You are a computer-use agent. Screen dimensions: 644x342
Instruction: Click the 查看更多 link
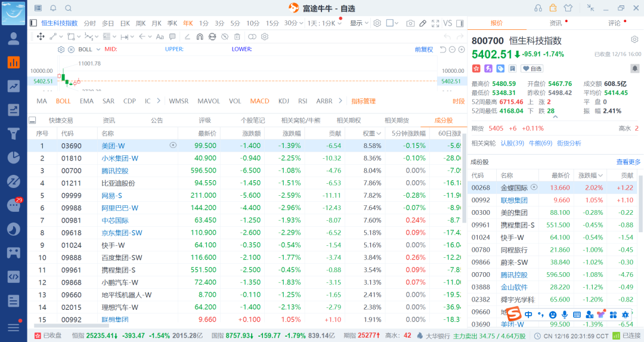[x=628, y=162]
